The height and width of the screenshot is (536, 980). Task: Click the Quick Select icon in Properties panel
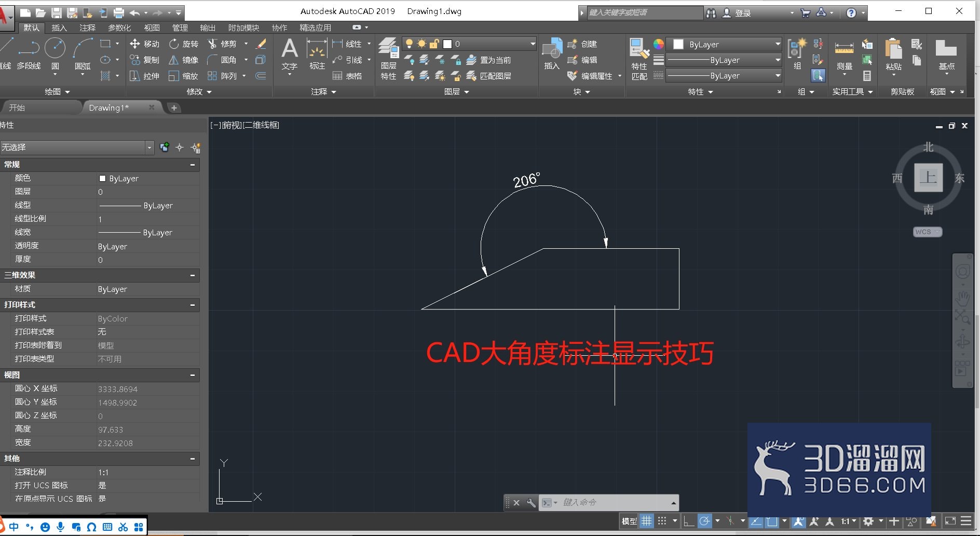point(196,148)
